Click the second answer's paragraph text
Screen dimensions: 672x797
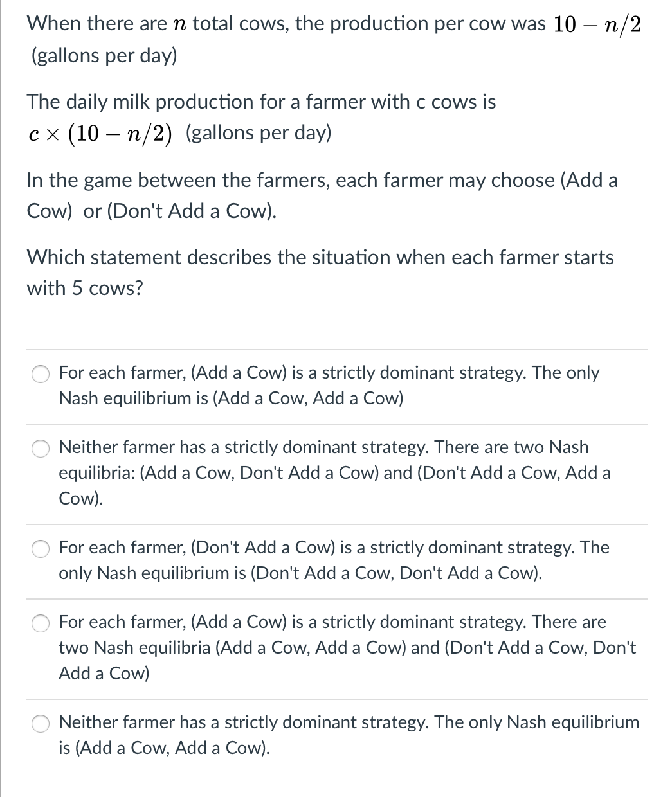pos(334,472)
